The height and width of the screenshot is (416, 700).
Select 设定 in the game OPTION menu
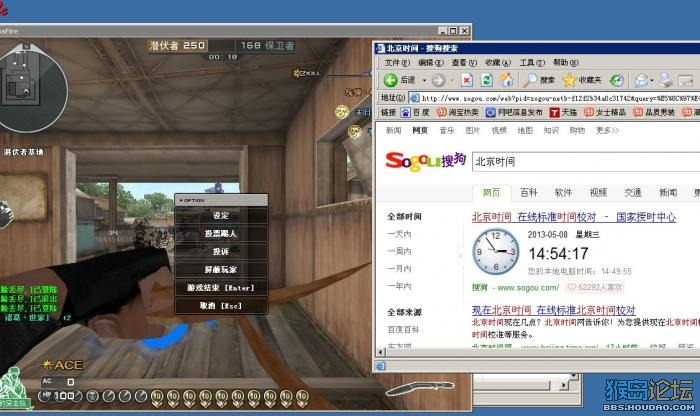(221, 216)
